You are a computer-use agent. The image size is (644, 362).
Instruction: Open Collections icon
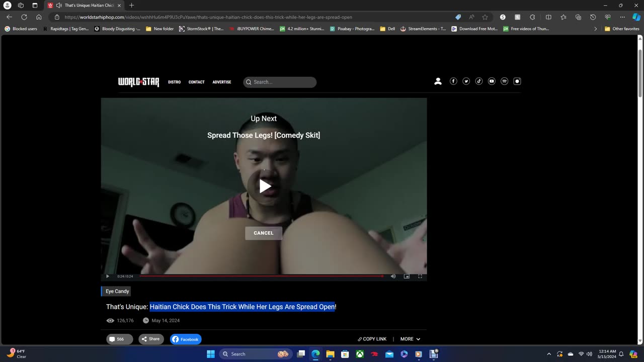578,17
